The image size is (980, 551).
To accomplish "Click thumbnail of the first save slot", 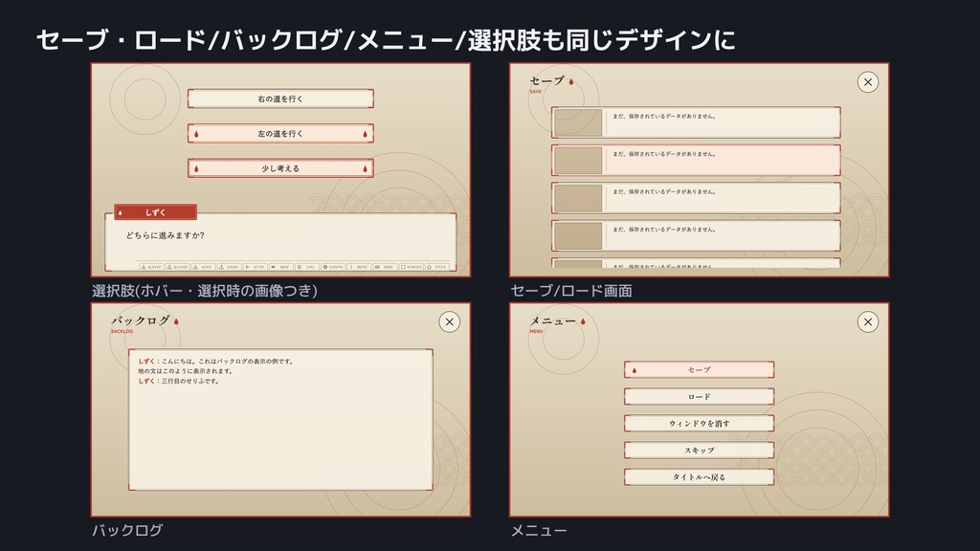I will 578,122.
